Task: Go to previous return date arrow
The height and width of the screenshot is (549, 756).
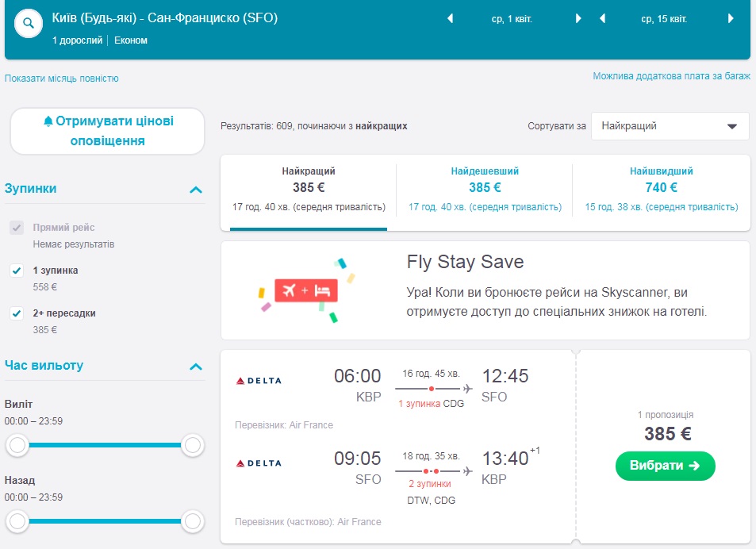Action: 603,18
